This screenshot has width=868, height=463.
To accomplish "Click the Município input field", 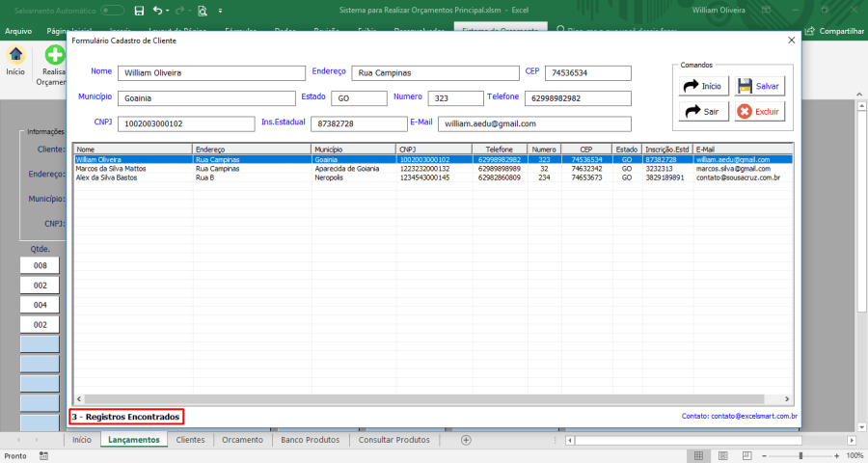I will [206, 98].
